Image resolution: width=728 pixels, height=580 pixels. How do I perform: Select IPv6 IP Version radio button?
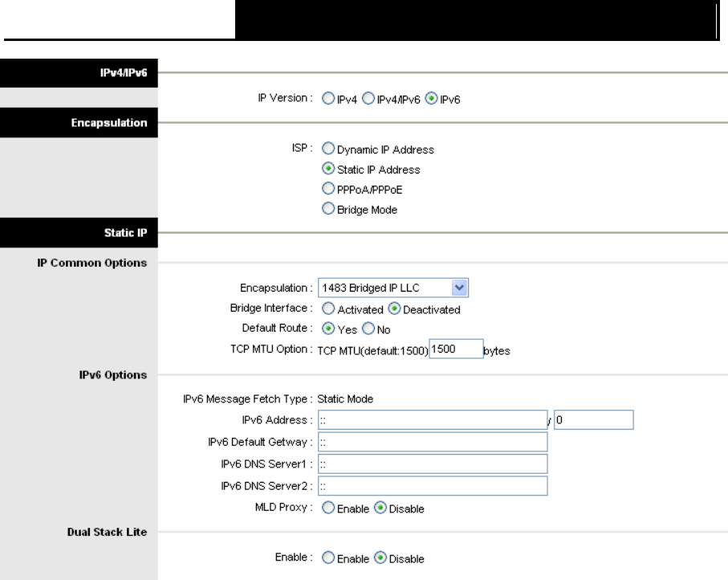point(431,99)
